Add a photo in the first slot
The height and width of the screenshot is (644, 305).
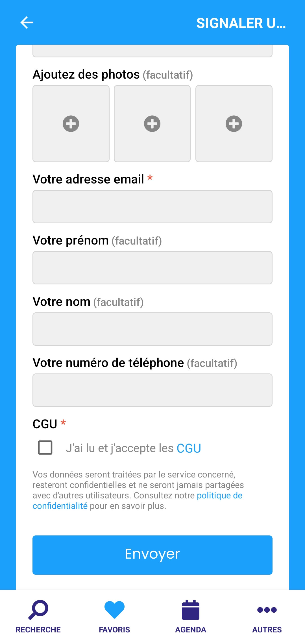pos(71,124)
